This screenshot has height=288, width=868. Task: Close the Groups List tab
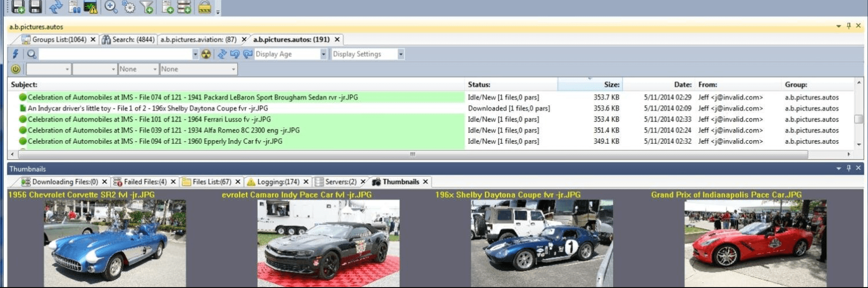pos(93,39)
